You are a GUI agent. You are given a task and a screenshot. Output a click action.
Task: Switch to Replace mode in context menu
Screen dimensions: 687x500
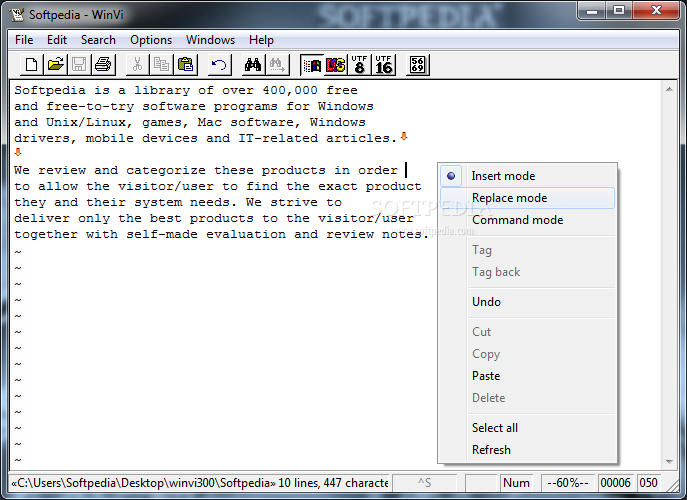pos(528,198)
